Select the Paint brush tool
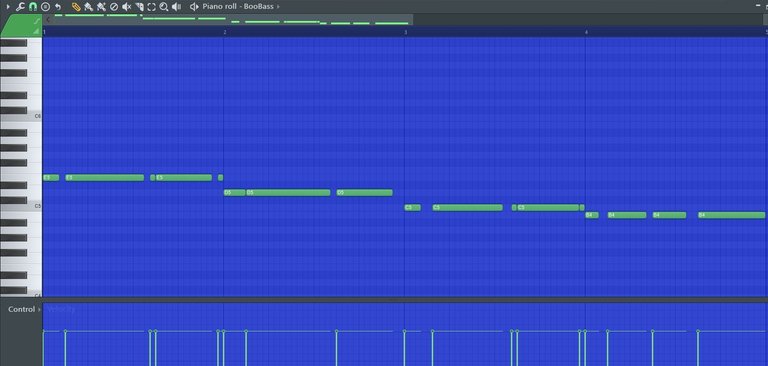Screen dimensions: 768x366 pos(89,7)
